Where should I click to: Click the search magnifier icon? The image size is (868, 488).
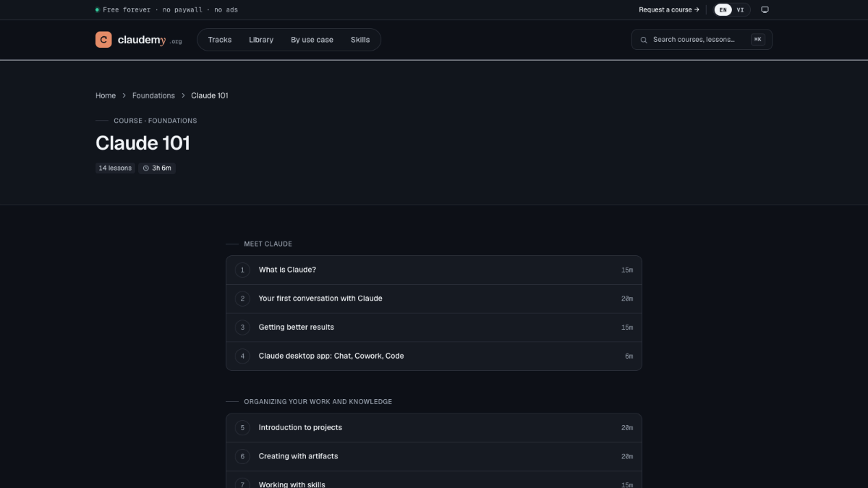click(644, 40)
